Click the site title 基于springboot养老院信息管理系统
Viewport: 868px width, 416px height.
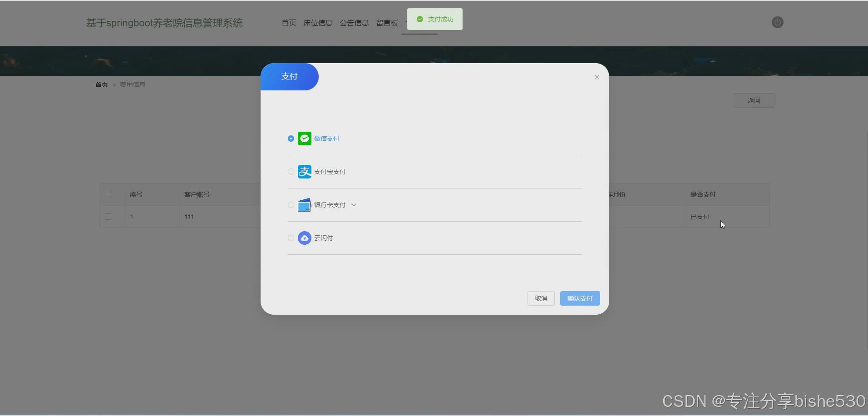164,23
